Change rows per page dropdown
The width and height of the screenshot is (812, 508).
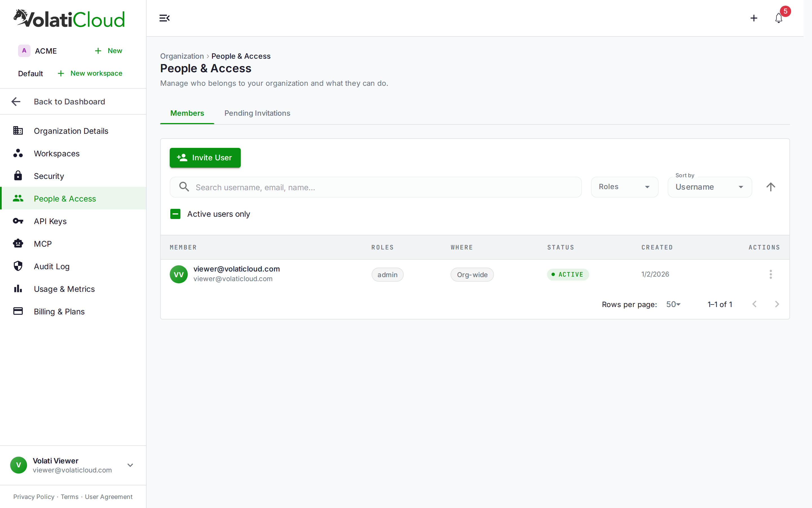tap(673, 305)
